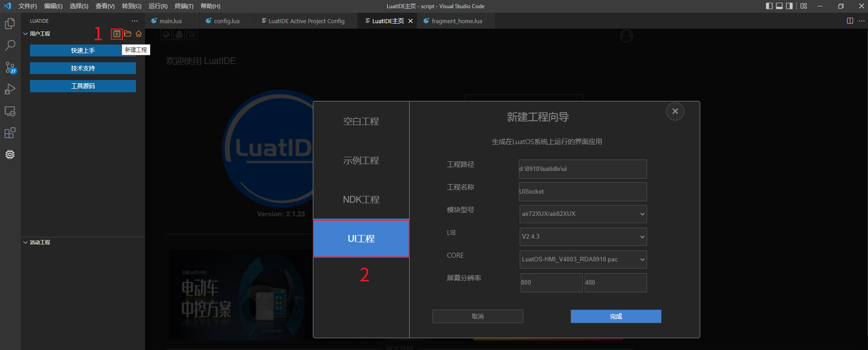
Task: Open the 选择(S) menu
Action: tap(79, 6)
